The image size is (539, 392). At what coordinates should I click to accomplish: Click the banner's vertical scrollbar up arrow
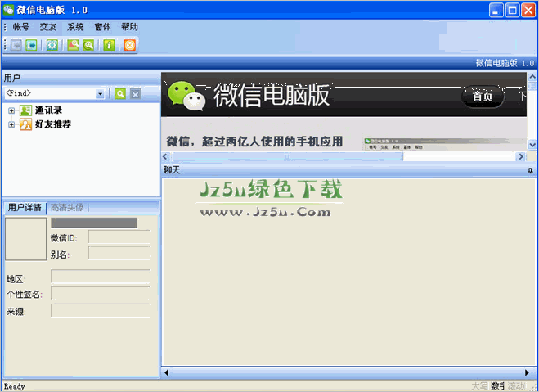click(532, 77)
